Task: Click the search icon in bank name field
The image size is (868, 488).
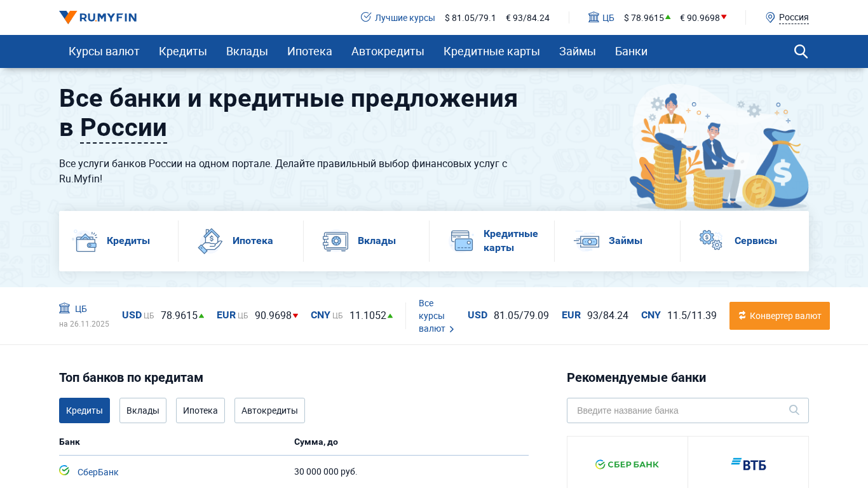Action: click(x=794, y=410)
